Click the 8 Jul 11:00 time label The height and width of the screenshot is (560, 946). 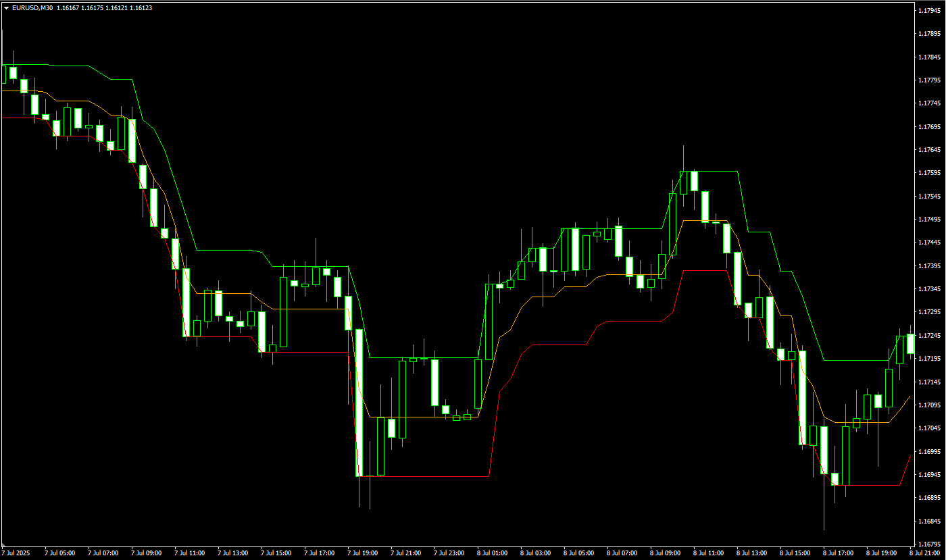click(708, 553)
